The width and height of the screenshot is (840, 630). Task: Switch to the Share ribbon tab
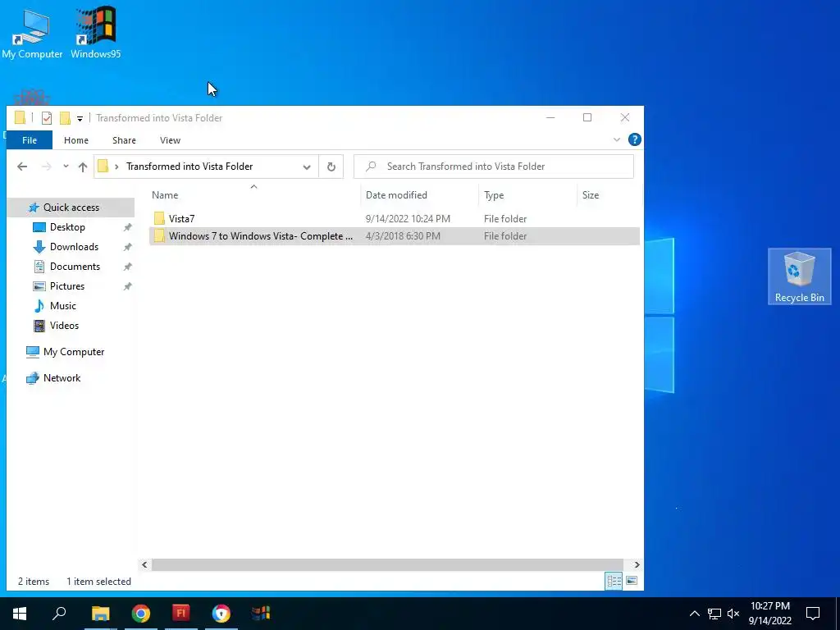(124, 140)
